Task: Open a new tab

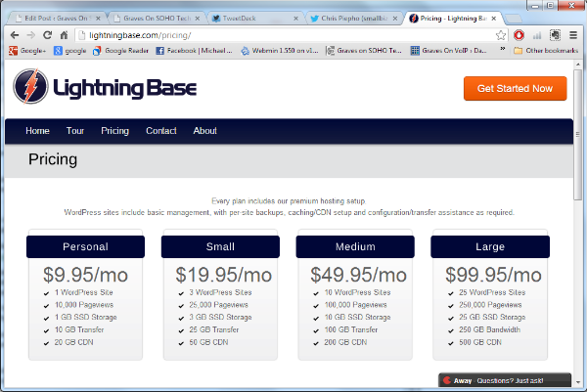Action: tap(514, 19)
